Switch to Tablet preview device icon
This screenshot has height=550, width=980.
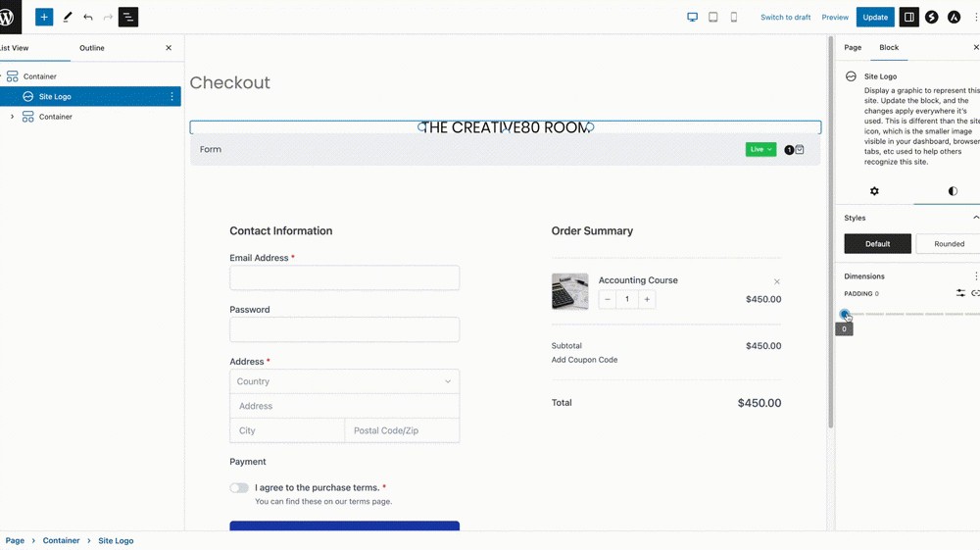coord(712,17)
